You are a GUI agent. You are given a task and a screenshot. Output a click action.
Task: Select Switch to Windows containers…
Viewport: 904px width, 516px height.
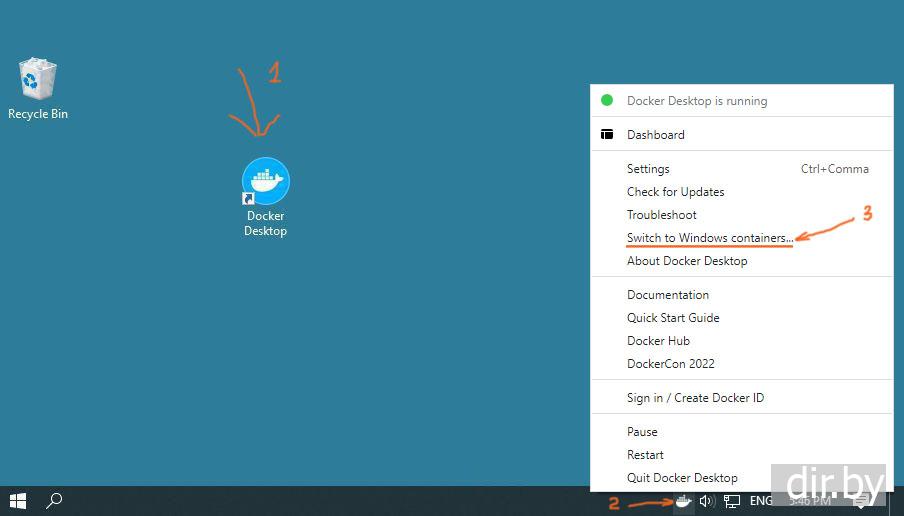click(x=742, y=238)
